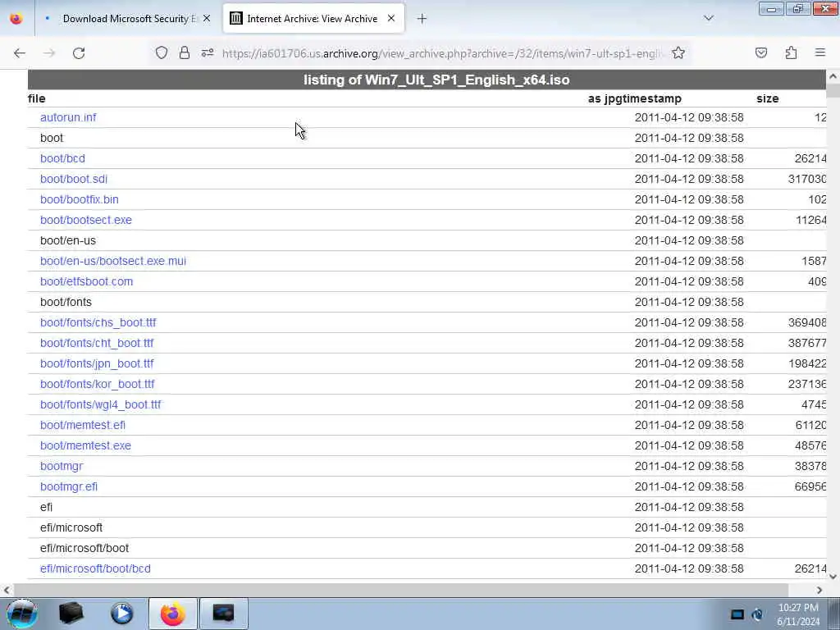Open the tracking protection shield icon
This screenshot has height=630, width=840.
tap(162, 52)
